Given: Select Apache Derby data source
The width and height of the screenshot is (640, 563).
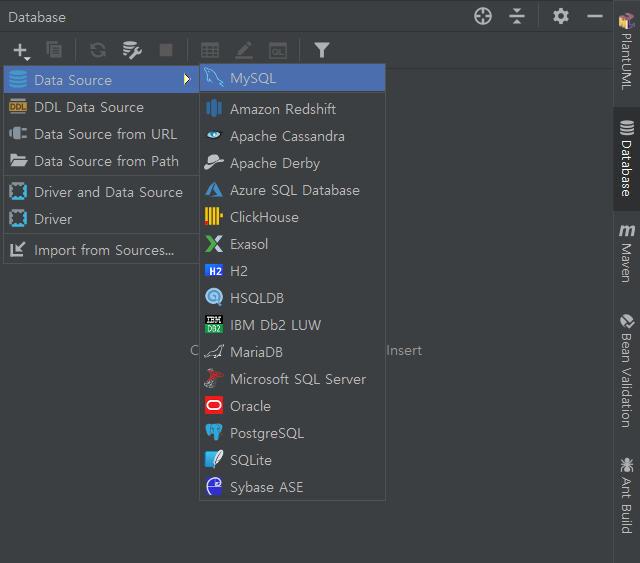Looking at the screenshot, I should click(x=292, y=163).
